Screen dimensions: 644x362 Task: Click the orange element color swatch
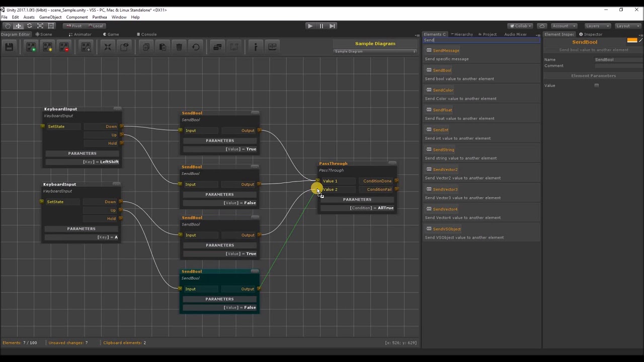click(x=632, y=40)
